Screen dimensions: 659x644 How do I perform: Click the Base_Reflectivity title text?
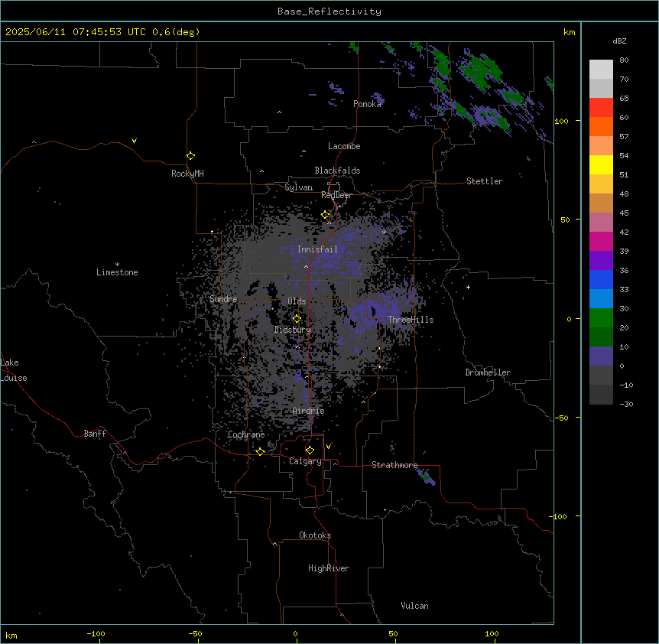(329, 11)
